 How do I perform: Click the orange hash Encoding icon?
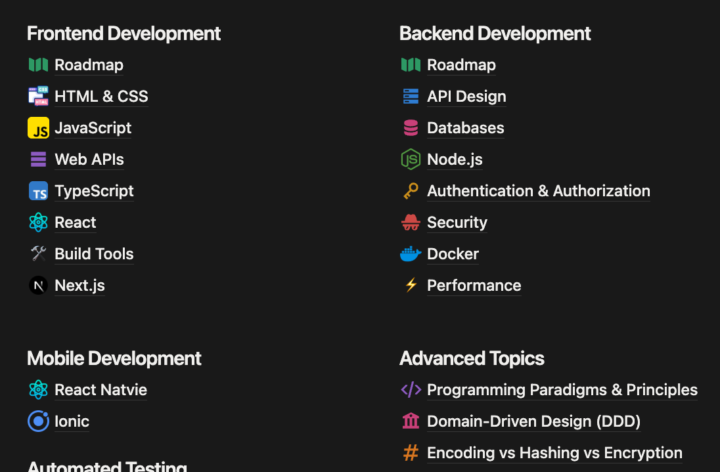coord(411,453)
